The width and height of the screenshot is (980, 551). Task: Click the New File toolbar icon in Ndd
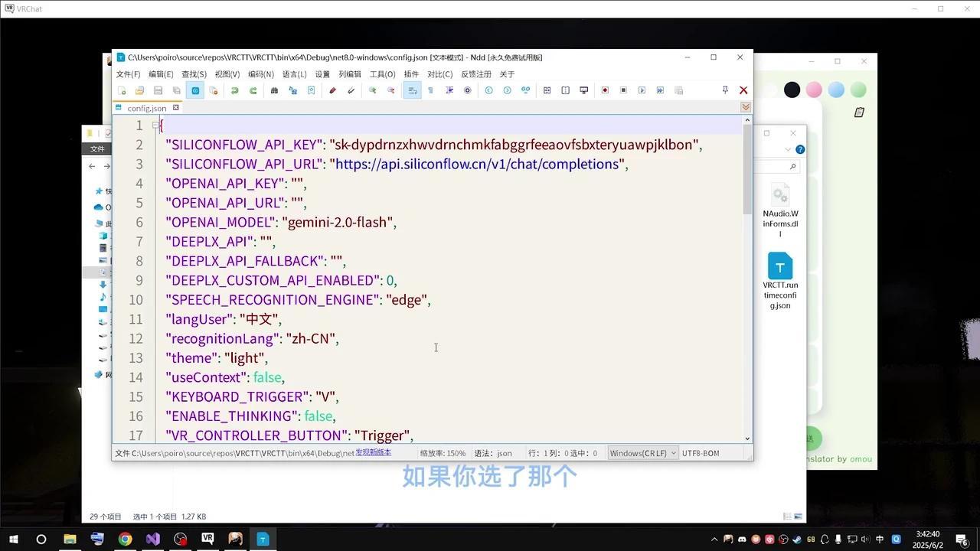(x=121, y=90)
